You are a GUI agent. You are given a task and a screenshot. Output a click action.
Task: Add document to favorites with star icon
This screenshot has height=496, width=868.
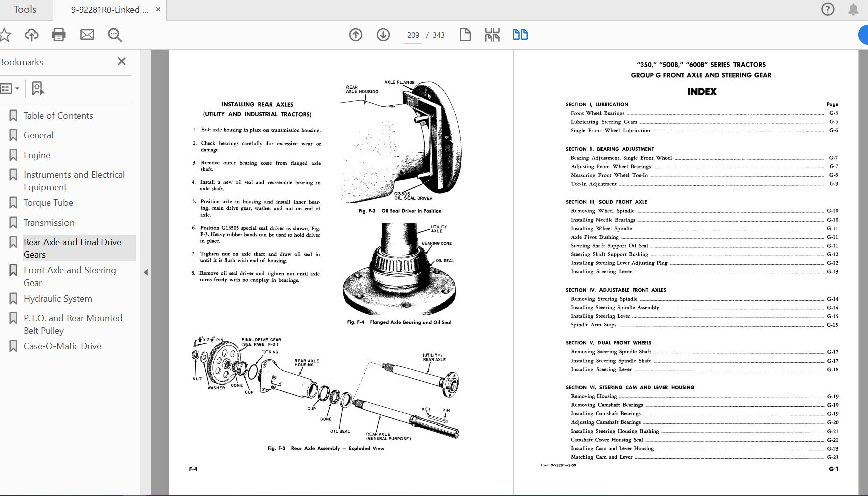tap(5, 35)
